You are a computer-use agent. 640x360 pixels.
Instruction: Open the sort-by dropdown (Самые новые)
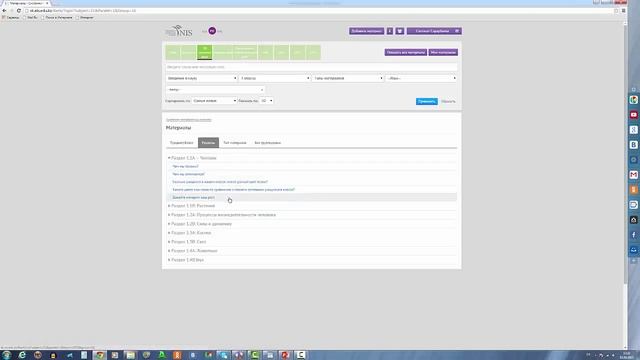point(215,100)
